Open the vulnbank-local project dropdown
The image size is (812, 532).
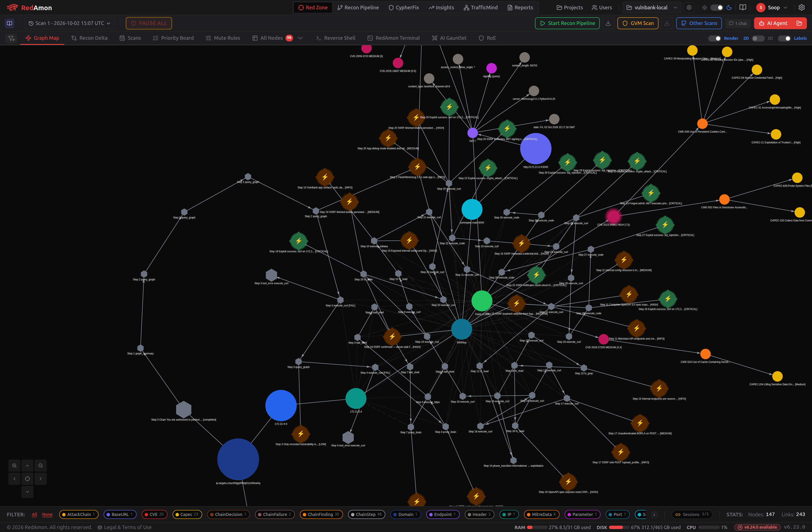[652, 8]
